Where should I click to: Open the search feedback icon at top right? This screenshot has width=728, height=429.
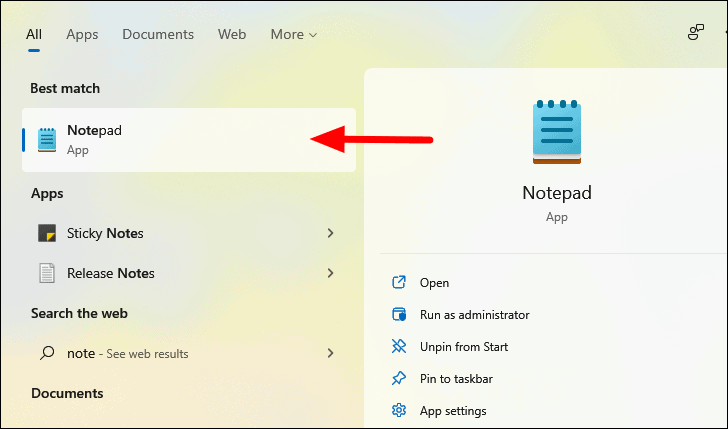tap(696, 32)
